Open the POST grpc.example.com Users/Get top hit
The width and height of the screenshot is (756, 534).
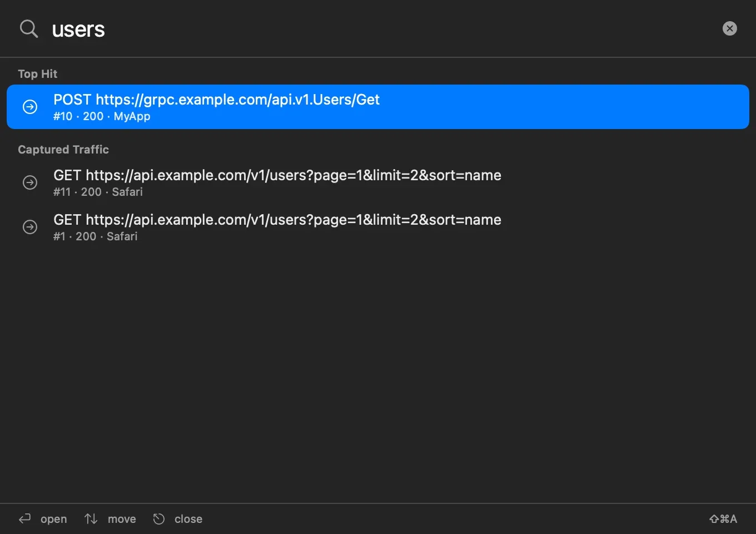coord(378,107)
